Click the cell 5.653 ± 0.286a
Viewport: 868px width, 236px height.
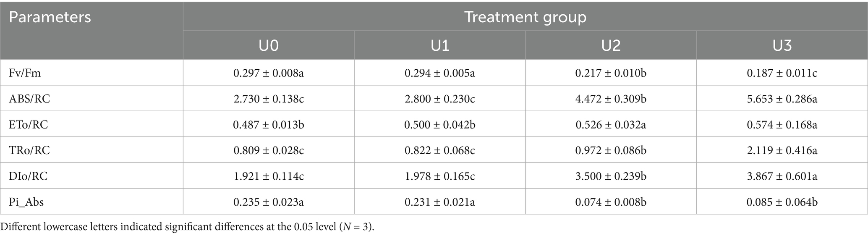pyautogui.click(x=782, y=99)
